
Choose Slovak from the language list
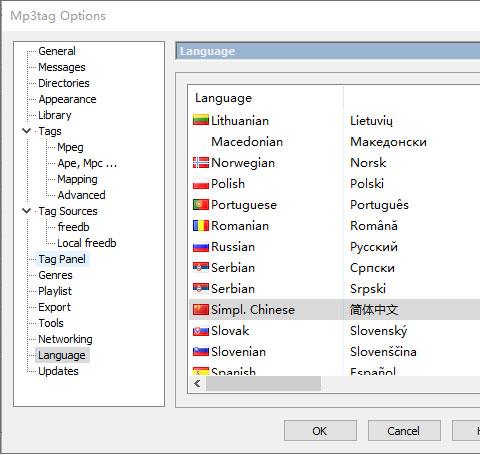335,331
